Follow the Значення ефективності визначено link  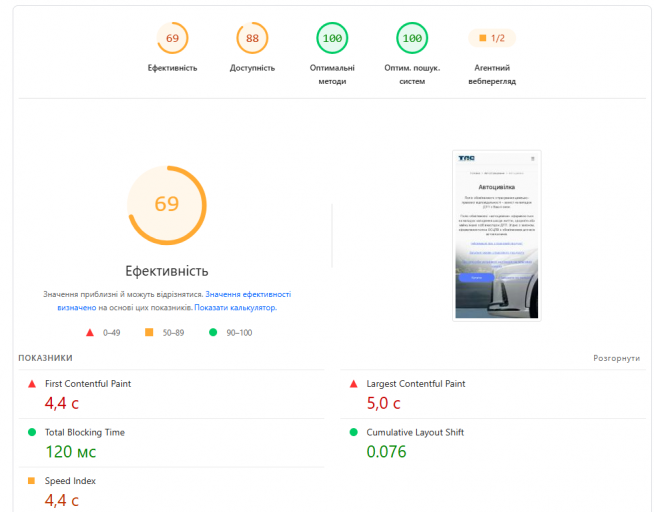point(248,294)
